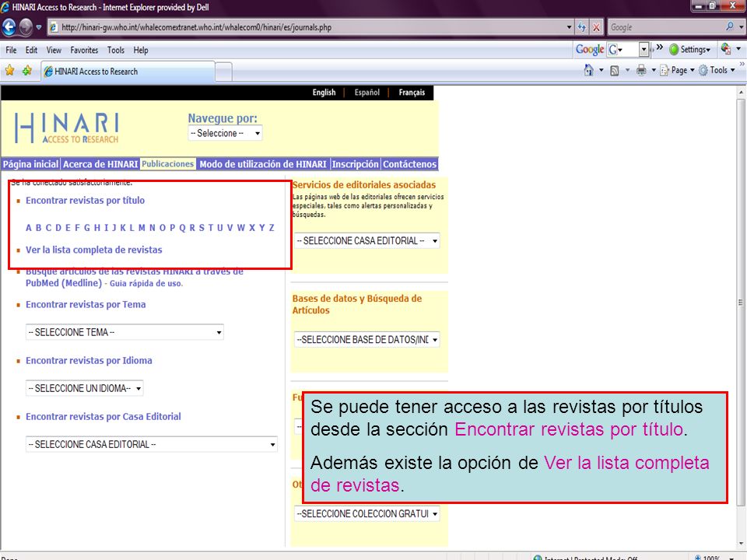Open the Recent Pages dropdown arrow
The width and height of the screenshot is (747, 560).
pos(39,27)
